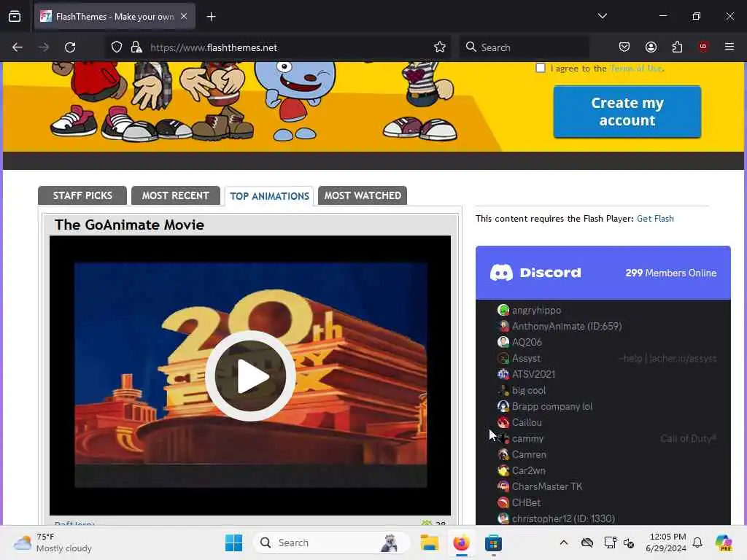The image size is (747, 560).
Task: Switch to the Staff Picks tab
Action: click(x=82, y=195)
